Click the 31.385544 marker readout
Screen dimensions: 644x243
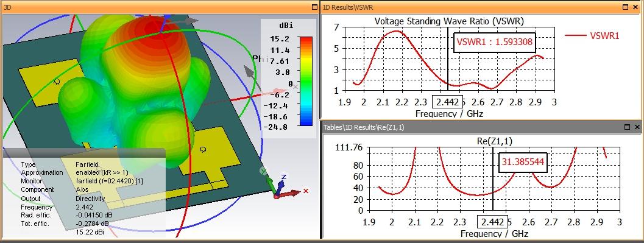click(523, 162)
